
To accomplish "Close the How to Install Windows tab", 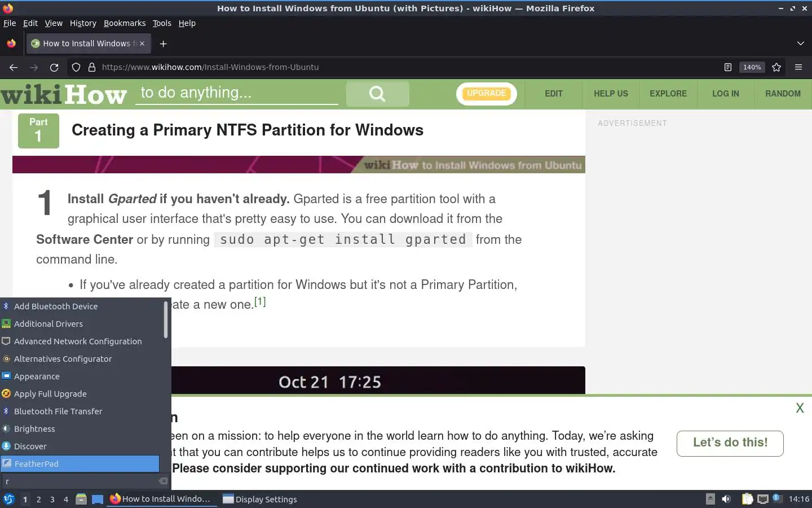I will click(x=142, y=43).
